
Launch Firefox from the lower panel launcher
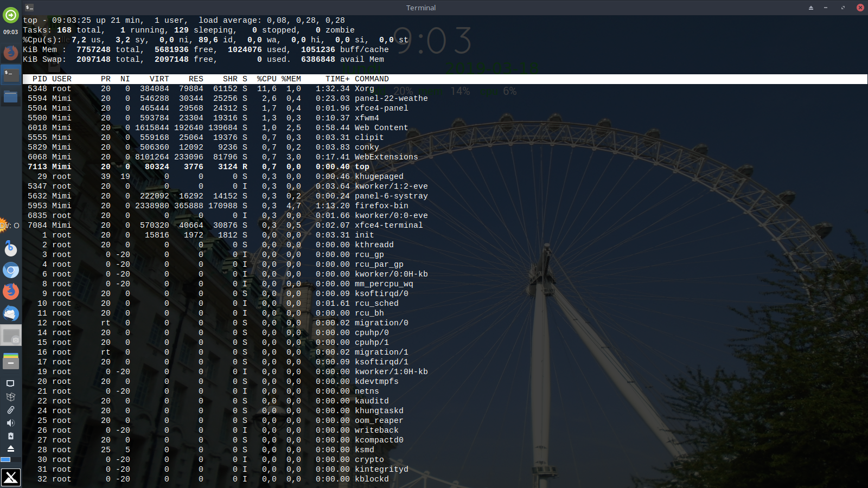pos(11,291)
